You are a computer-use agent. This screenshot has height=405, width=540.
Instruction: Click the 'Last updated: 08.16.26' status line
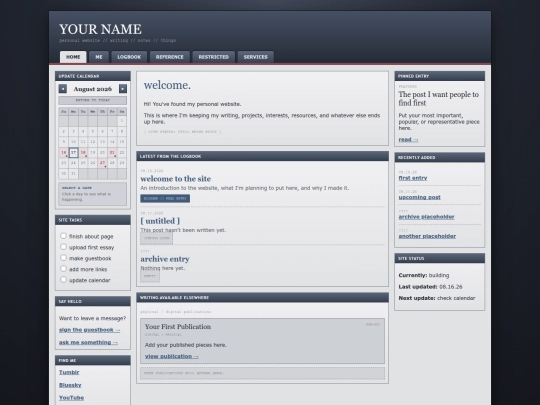click(430, 287)
